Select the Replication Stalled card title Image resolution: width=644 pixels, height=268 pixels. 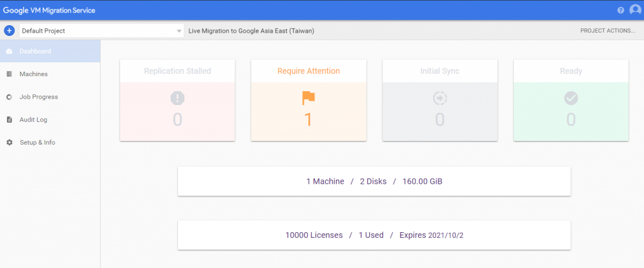177,71
